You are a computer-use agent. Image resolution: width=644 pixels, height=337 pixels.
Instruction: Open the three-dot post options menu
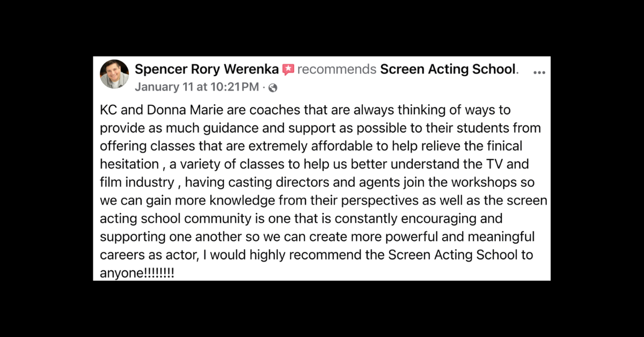(x=539, y=72)
